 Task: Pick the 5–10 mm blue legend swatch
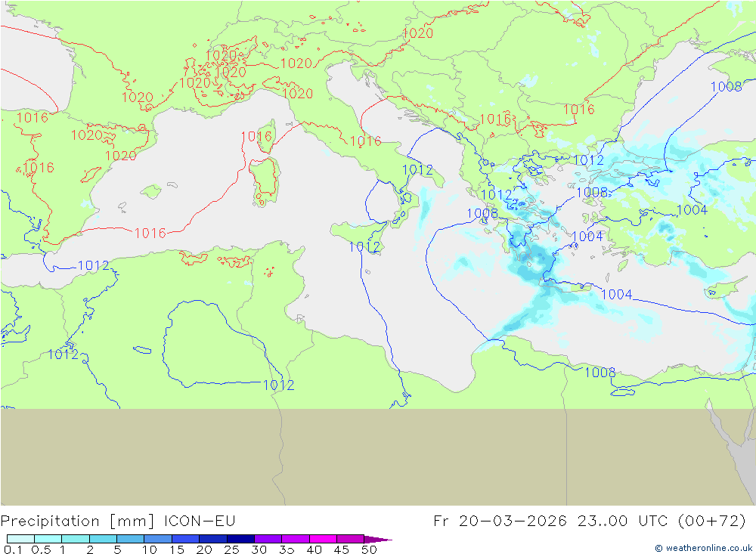point(130,539)
